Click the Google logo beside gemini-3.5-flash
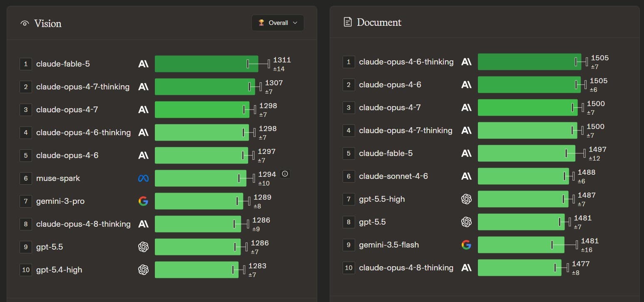The height and width of the screenshot is (302, 644). tap(466, 245)
